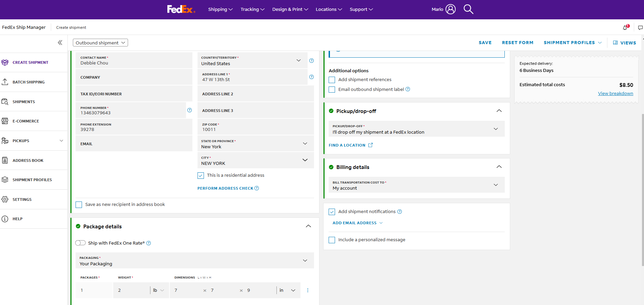Open the Tracking menu

click(252, 9)
